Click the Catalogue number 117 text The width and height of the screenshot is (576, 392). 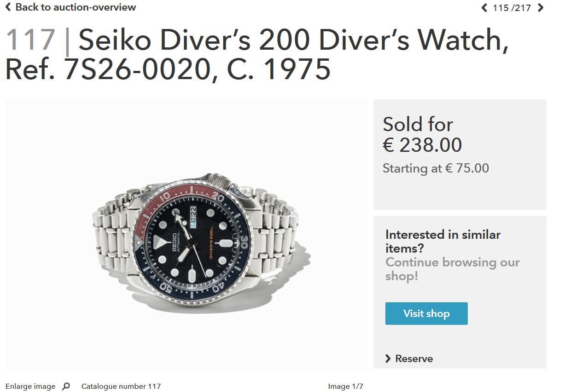[121, 386]
